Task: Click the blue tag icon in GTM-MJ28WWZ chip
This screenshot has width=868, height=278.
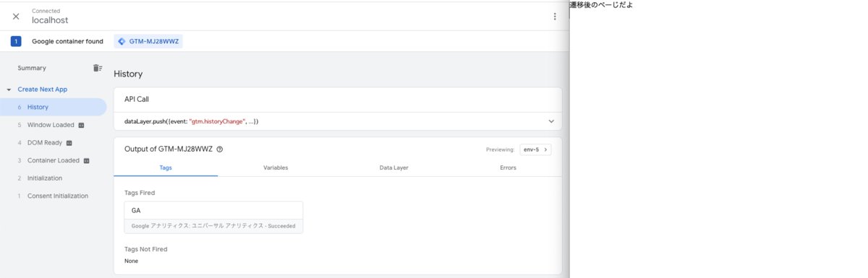Action: tap(122, 41)
